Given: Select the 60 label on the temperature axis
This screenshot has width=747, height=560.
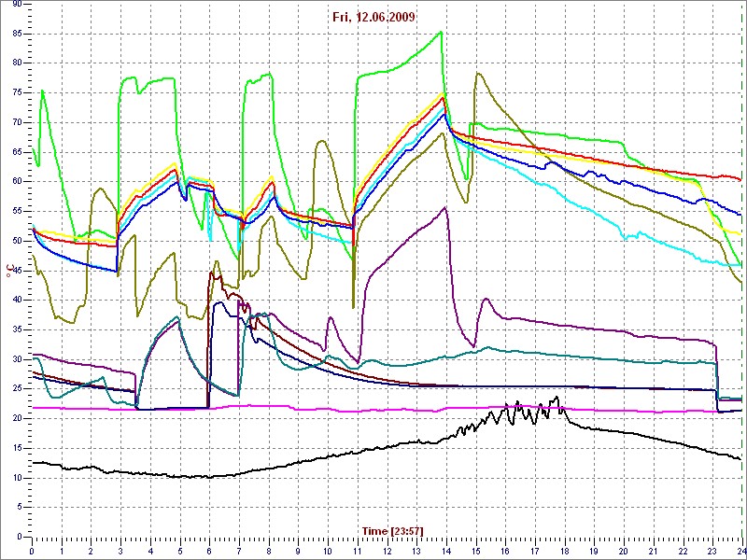Looking at the screenshot, I should click(x=16, y=181).
